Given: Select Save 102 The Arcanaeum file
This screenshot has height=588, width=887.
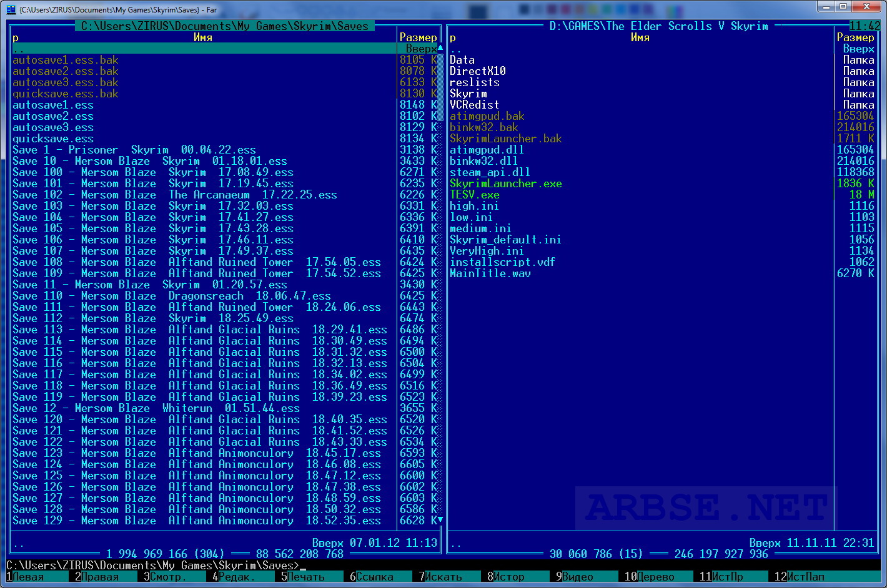Looking at the screenshot, I should pos(175,195).
